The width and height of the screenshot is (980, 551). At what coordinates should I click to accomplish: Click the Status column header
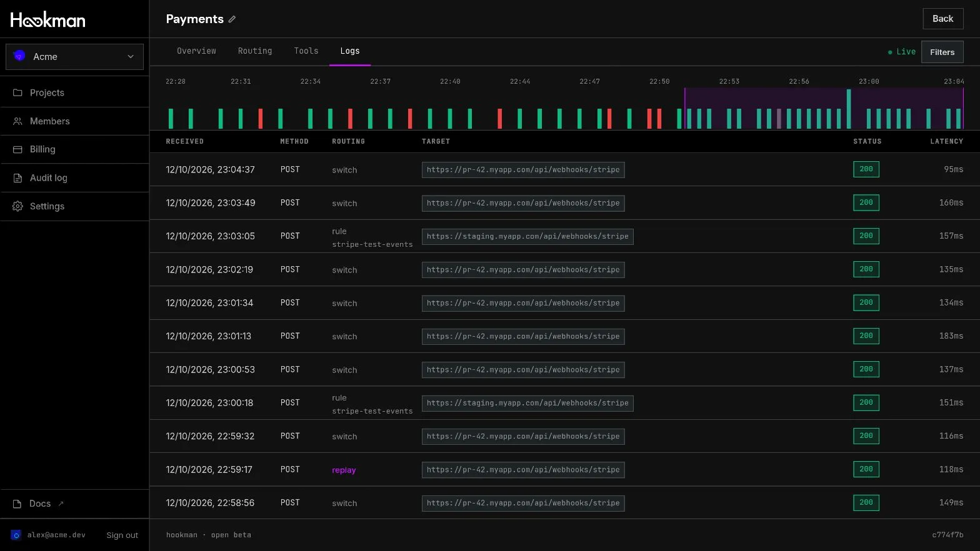click(x=867, y=142)
